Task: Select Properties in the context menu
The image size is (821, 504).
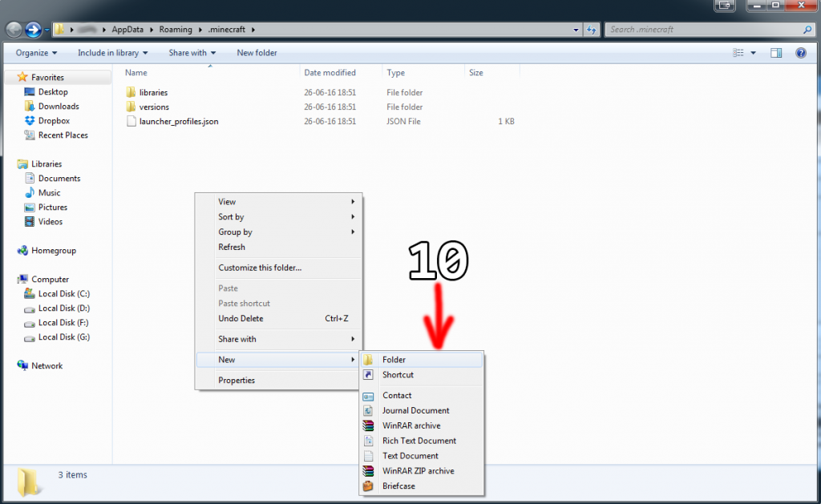Action: 237,381
